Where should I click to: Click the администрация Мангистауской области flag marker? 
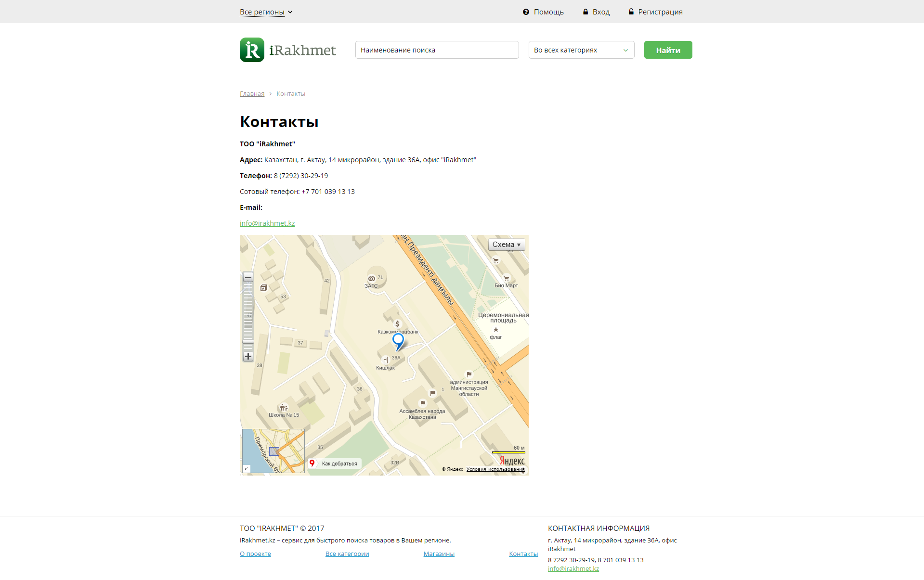469,374
